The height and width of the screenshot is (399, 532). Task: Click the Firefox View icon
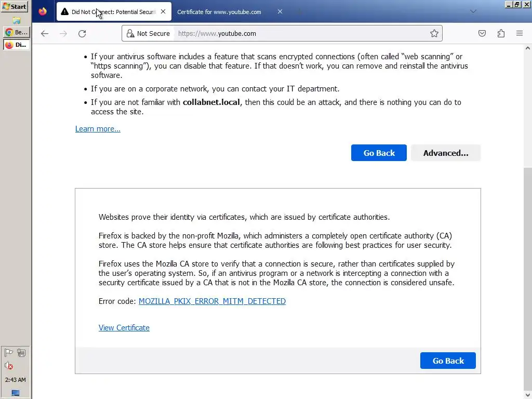point(43,11)
